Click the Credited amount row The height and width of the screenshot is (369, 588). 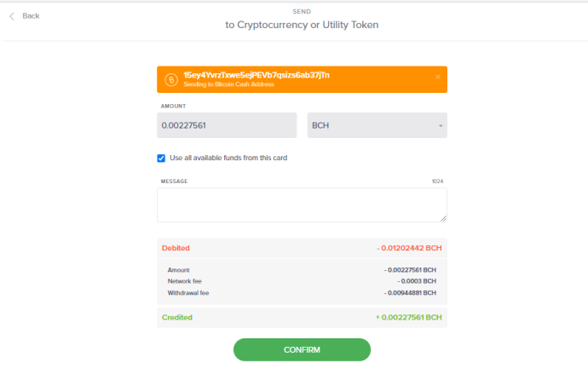click(302, 318)
